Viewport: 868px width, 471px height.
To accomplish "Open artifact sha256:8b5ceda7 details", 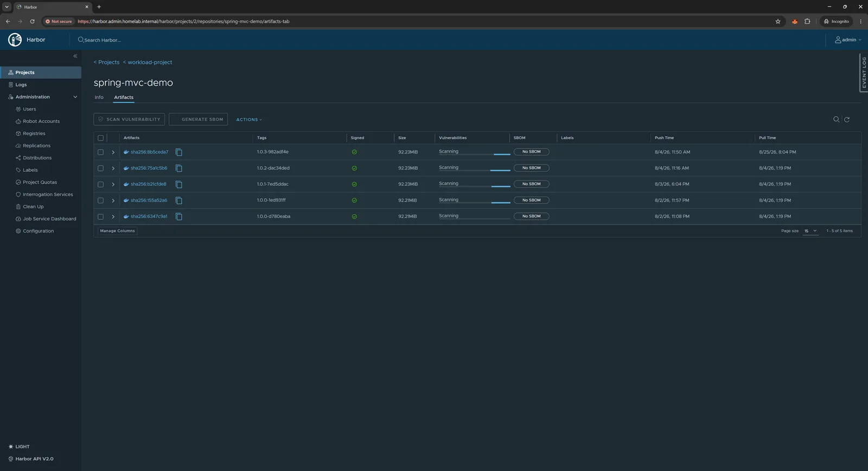I will (x=149, y=152).
